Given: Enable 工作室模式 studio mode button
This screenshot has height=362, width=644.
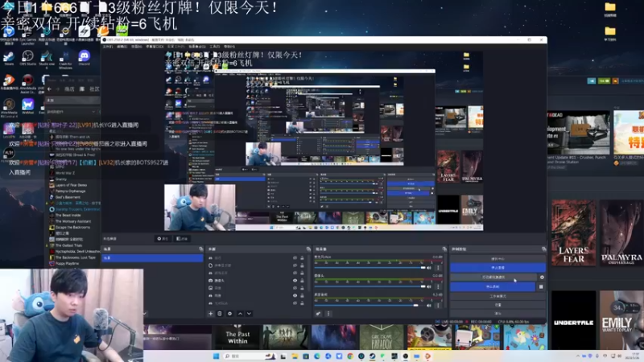Looking at the screenshot, I should pyautogui.click(x=497, y=296).
